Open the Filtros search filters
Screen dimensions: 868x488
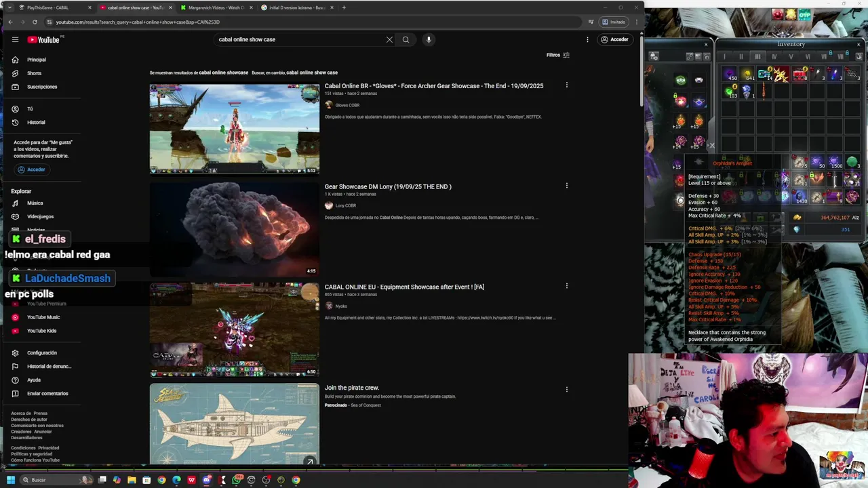click(x=558, y=55)
